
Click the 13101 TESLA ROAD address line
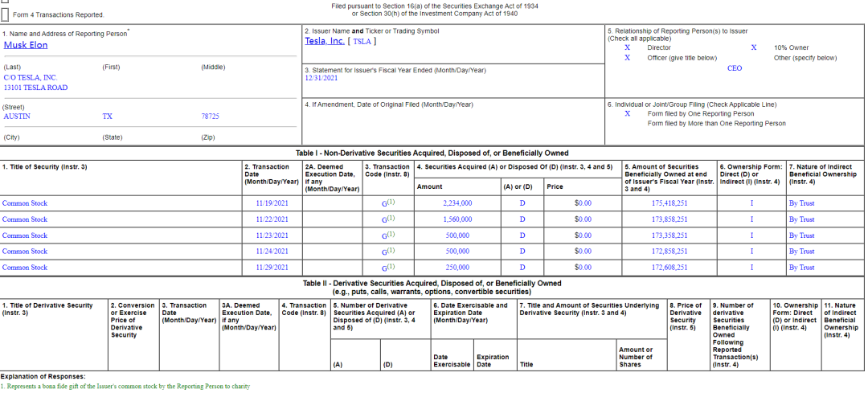tap(35, 88)
